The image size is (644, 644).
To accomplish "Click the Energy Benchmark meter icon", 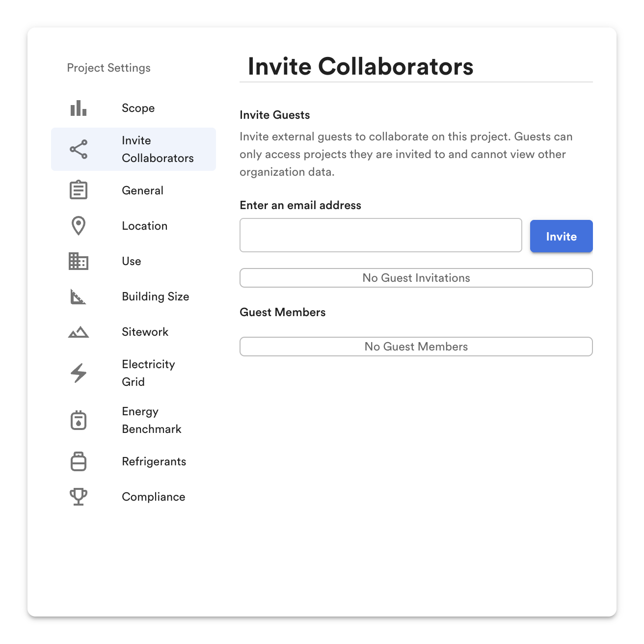I will 79,420.
